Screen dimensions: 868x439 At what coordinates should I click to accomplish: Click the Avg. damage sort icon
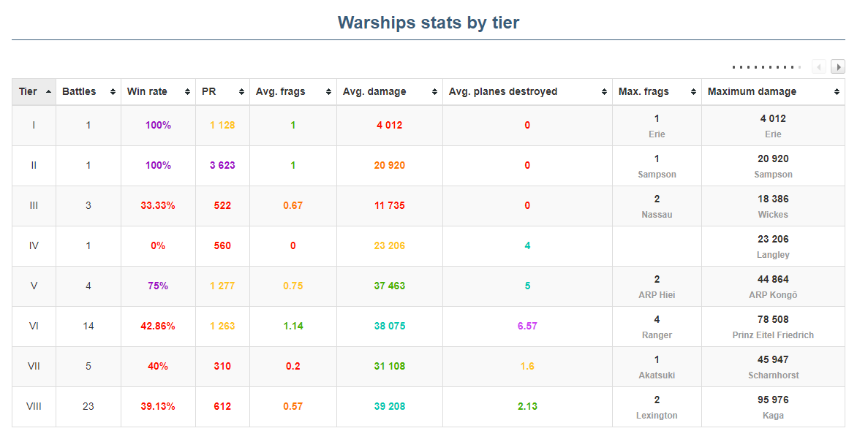coord(434,92)
